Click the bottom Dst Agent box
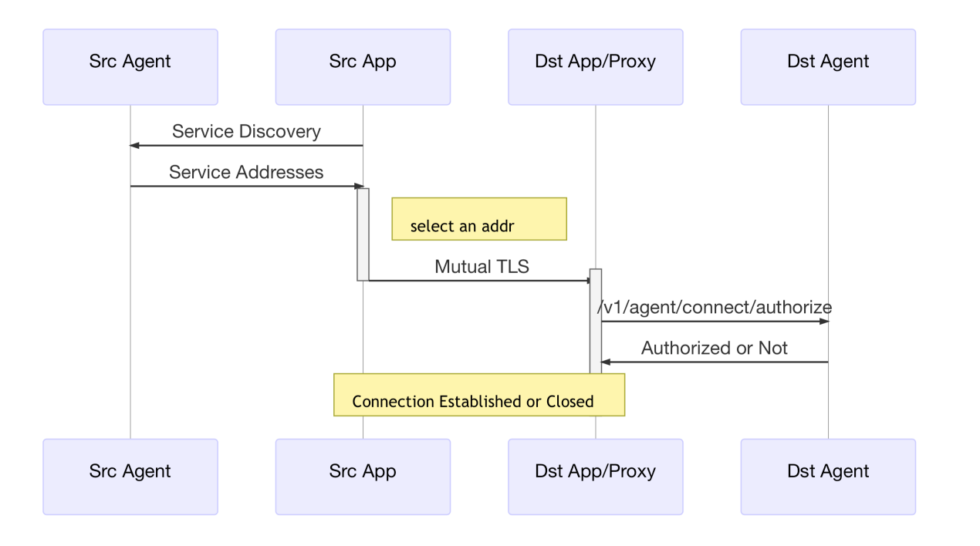Viewport: 980px width, 546px height. pyautogui.click(x=827, y=476)
